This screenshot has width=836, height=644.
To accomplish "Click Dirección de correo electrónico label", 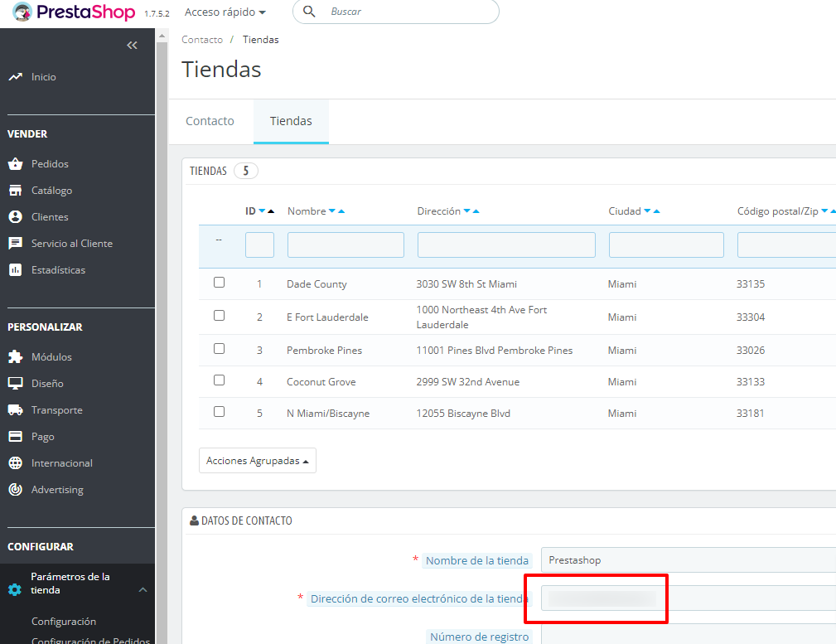I will click(419, 598).
